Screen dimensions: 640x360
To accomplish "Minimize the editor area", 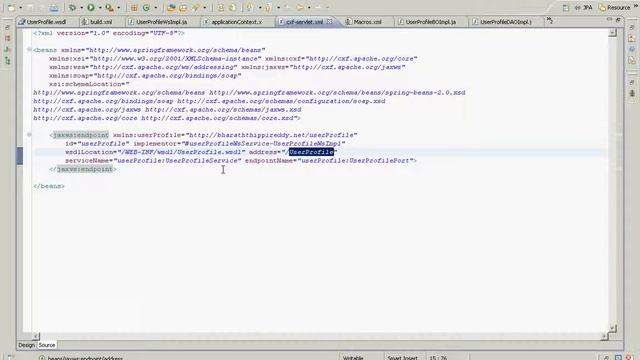I will pyautogui.click(x=609, y=20).
